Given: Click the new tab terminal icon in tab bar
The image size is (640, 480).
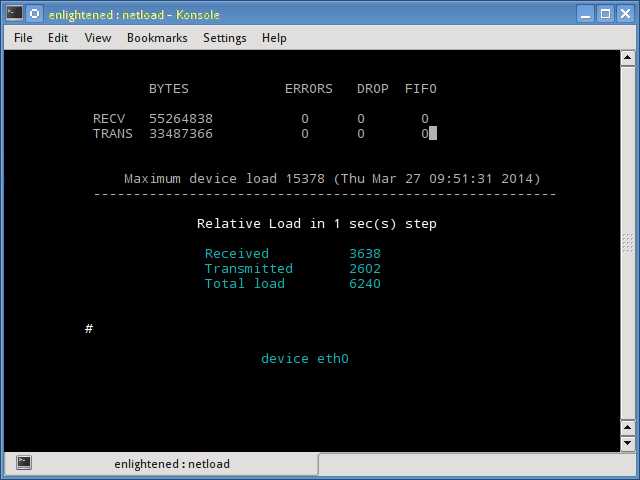Looking at the screenshot, I should [x=24, y=462].
